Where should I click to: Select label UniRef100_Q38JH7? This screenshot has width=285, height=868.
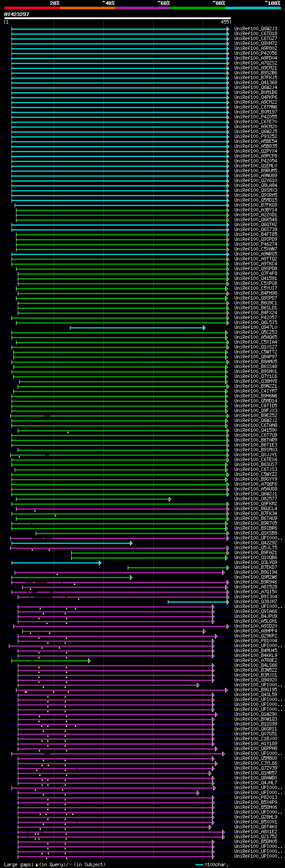click(x=256, y=602)
